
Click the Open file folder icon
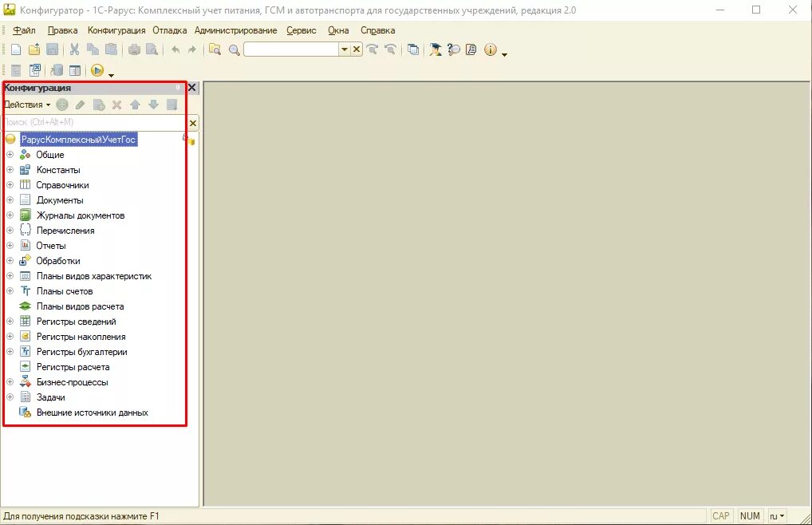34,49
